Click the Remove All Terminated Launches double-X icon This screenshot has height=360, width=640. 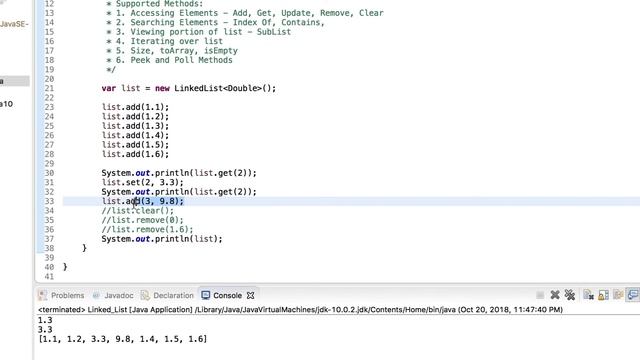coord(570,295)
